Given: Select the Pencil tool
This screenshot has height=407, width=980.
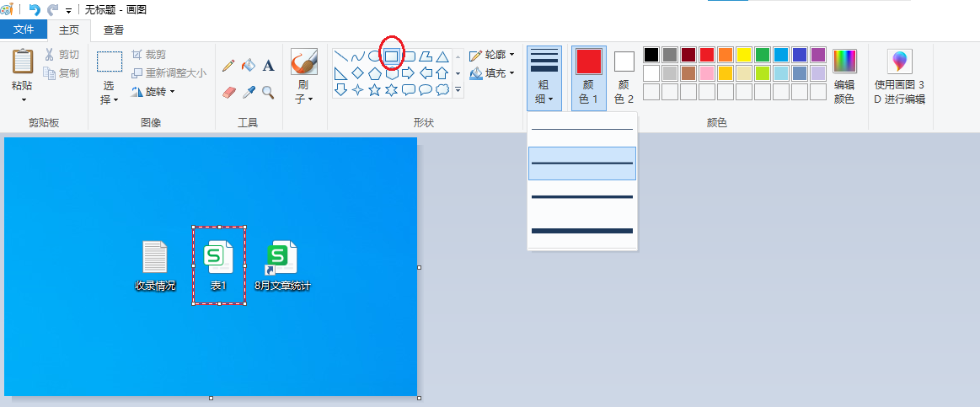Looking at the screenshot, I should [228, 65].
